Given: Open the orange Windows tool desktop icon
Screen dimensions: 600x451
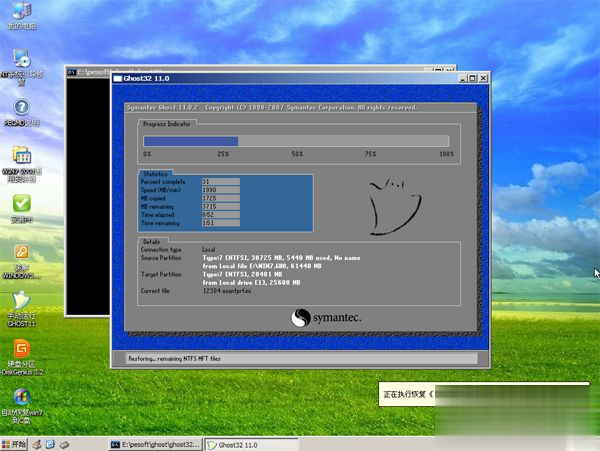Looking at the screenshot, I should click(x=21, y=253).
